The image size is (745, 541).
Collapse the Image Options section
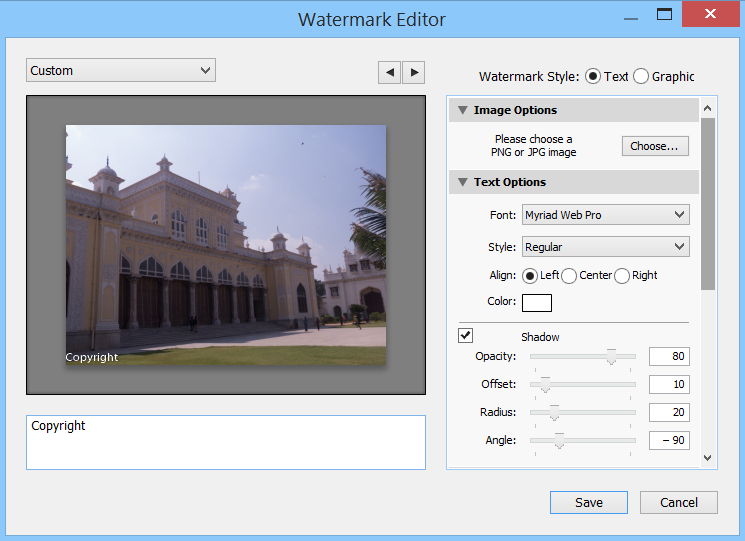coord(463,110)
